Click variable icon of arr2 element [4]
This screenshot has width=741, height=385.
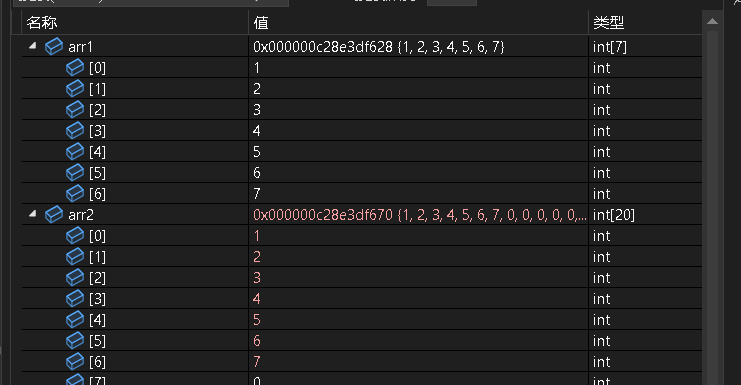(x=75, y=319)
